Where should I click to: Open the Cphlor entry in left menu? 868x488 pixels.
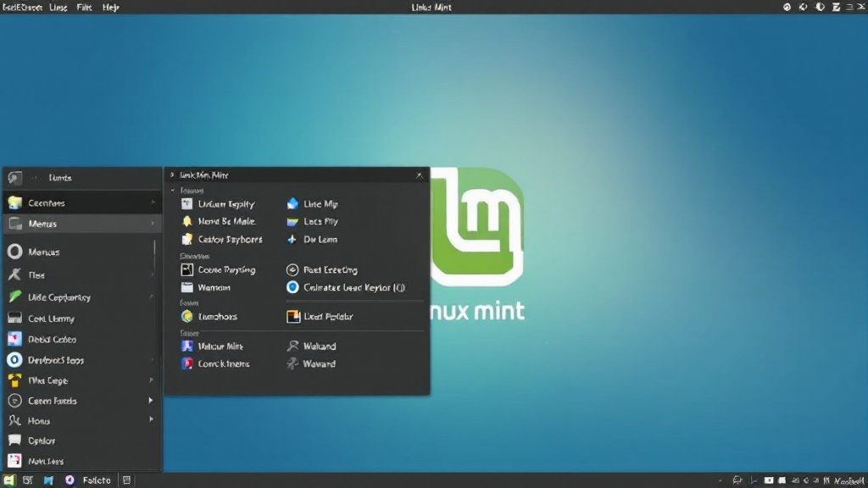pyautogui.click(x=82, y=441)
